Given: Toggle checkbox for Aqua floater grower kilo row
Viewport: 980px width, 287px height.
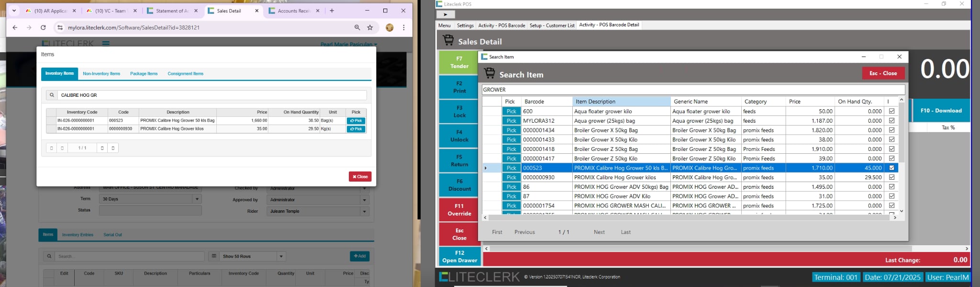Looking at the screenshot, I should click(x=891, y=111).
